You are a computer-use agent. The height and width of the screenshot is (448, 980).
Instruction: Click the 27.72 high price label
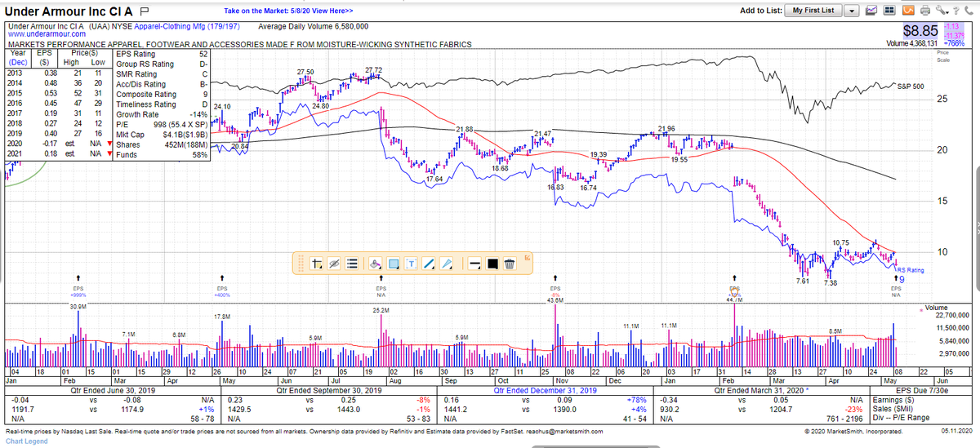(x=373, y=69)
